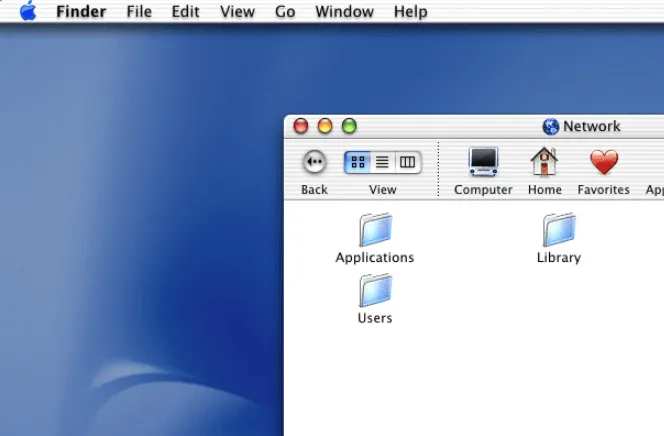664x436 pixels.
Task: Open the Window menu
Action: 344,11
